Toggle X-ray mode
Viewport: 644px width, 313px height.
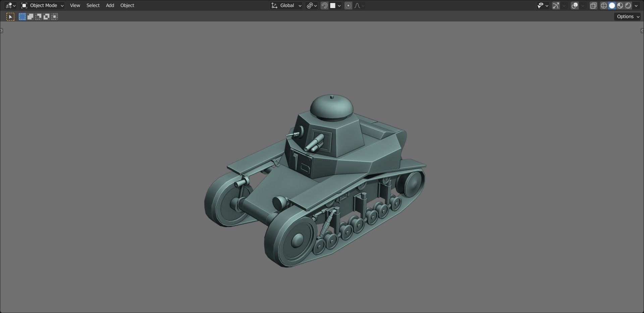coord(593,5)
